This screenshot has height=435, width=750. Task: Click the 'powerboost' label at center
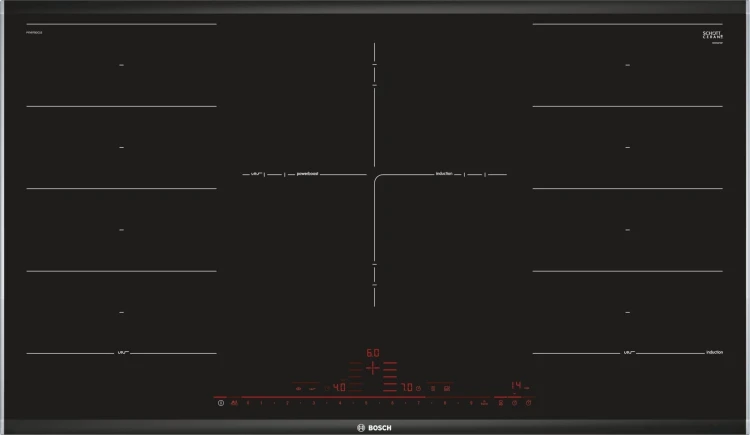[307, 174]
